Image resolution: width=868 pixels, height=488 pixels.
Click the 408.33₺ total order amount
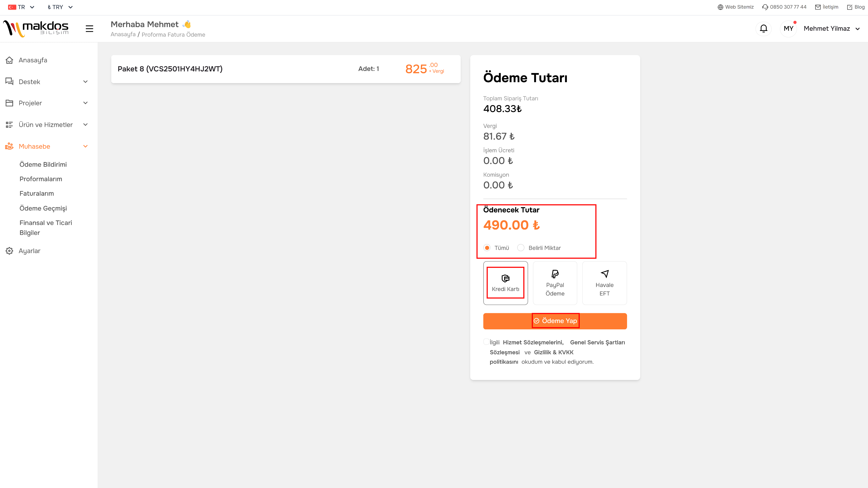502,108
